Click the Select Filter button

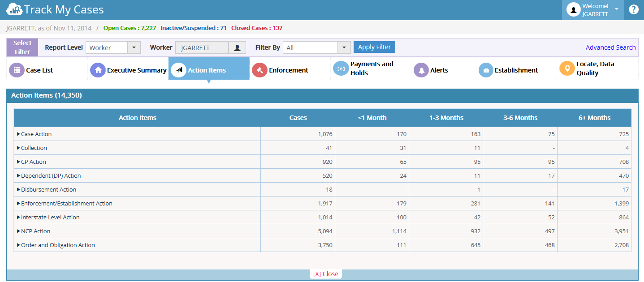pyautogui.click(x=22, y=47)
